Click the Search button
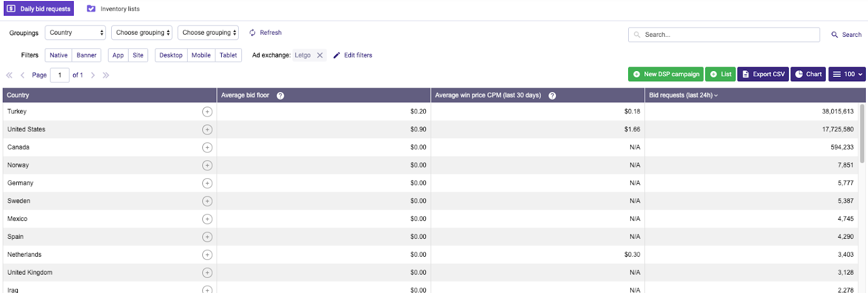 tap(846, 35)
